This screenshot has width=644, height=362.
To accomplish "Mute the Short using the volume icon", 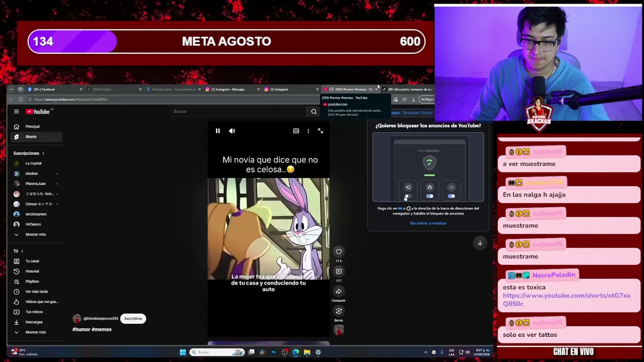I will click(232, 131).
